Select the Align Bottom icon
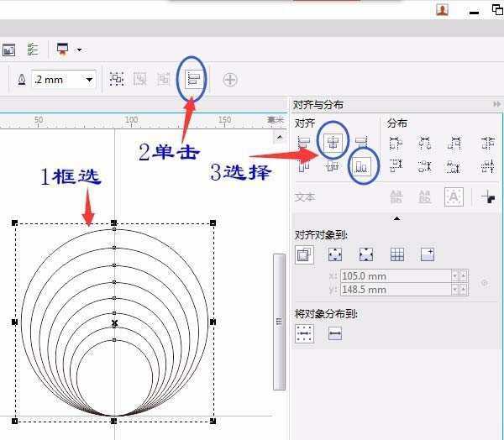Screen dimensions: 504x440 click(362, 167)
